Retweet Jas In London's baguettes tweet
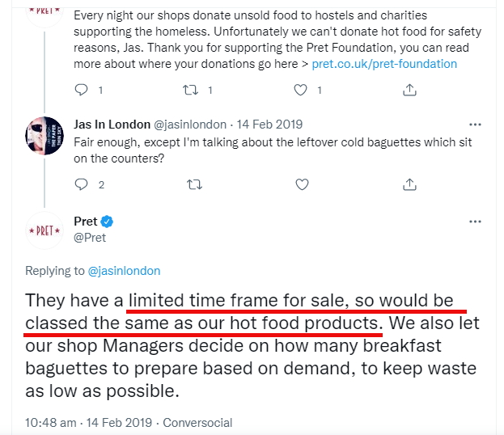 click(194, 184)
